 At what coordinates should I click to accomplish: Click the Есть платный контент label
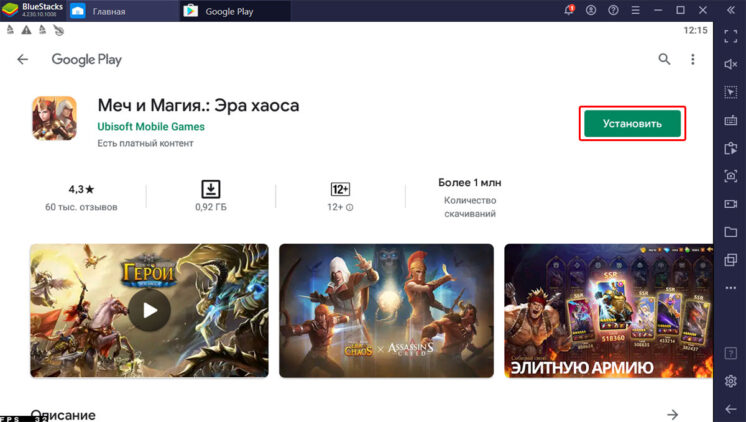[145, 143]
